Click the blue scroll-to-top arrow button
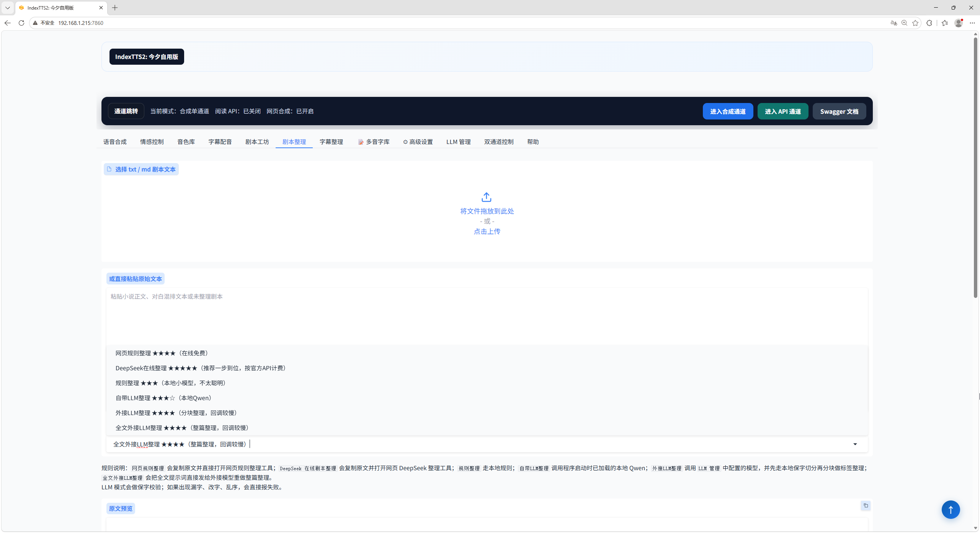980x533 pixels. coord(951,510)
